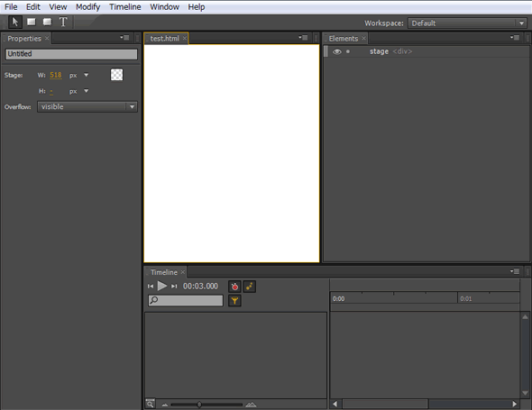Open stage background color swatch
Screen dimensions: 532x410
(116, 75)
